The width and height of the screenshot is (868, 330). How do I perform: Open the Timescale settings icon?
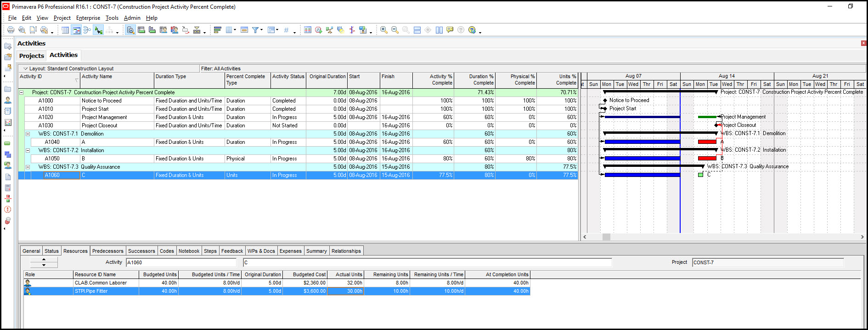pyautogui.click(x=244, y=30)
